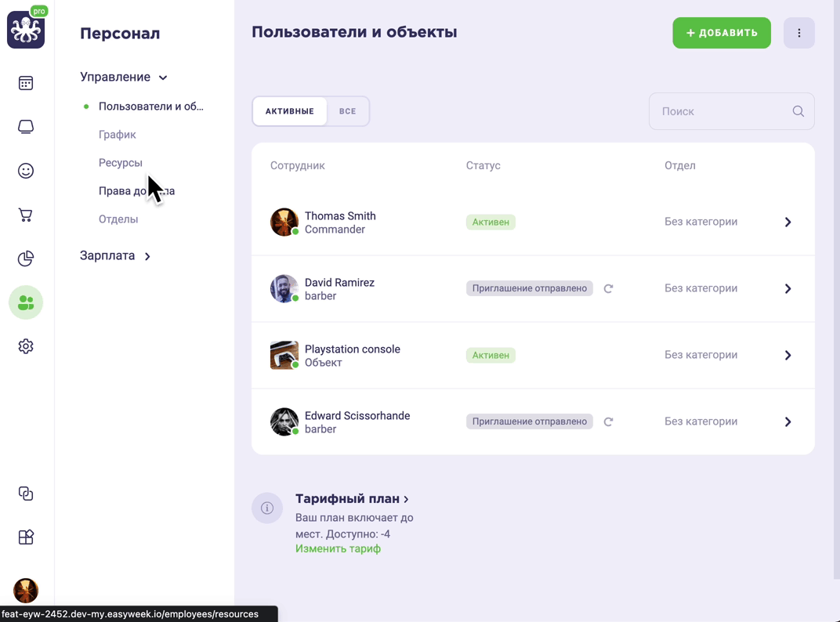Resend invitation for Edward Scissorhande

coord(608,421)
